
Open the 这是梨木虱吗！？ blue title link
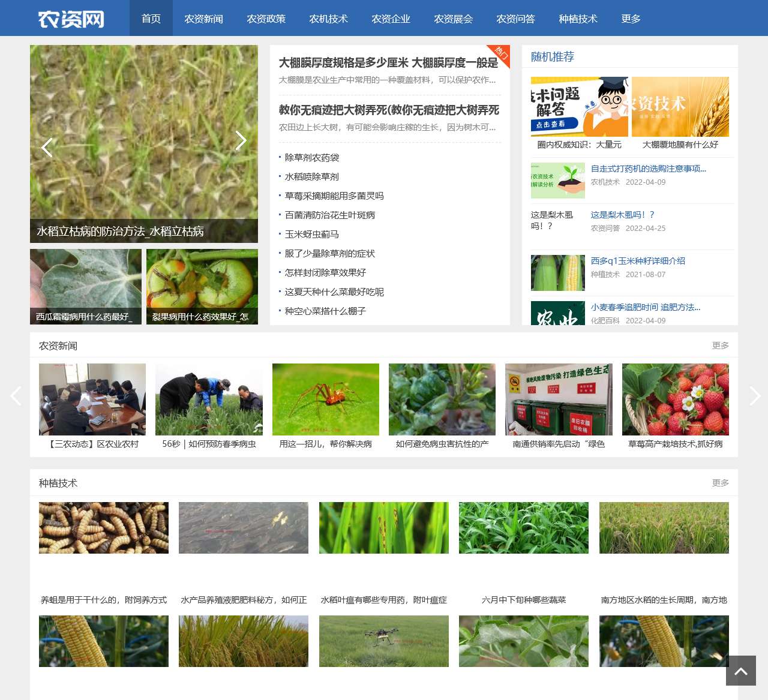click(x=623, y=215)
